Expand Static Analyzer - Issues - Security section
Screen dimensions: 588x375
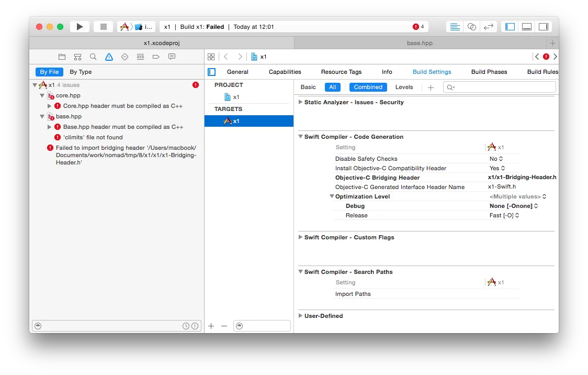(300, 102)
